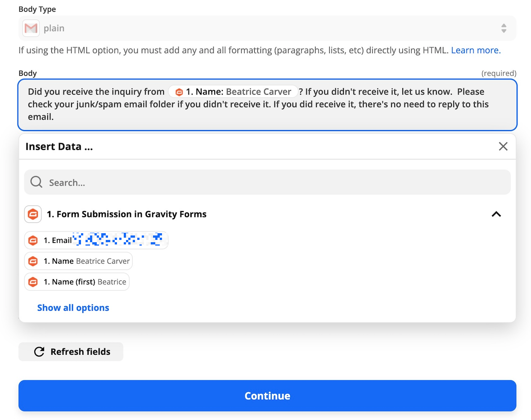The height and width of the screenshot is (420, 531).
Task: Click Show all options
Action: [73, 308]
